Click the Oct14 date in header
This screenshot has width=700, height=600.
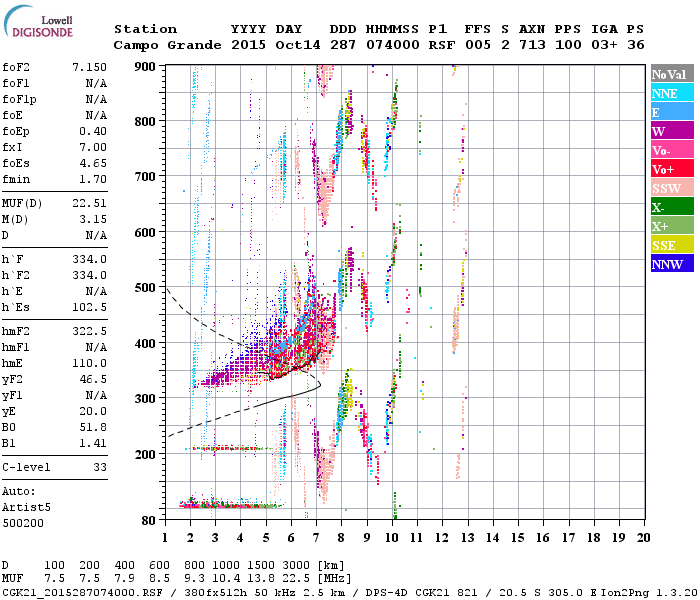[298, 45]
